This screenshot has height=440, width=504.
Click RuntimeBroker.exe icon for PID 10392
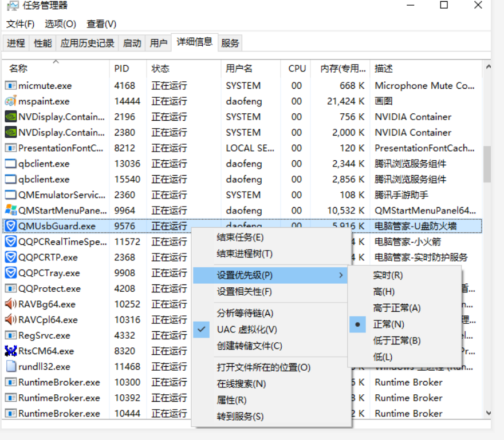coord(11,398)
